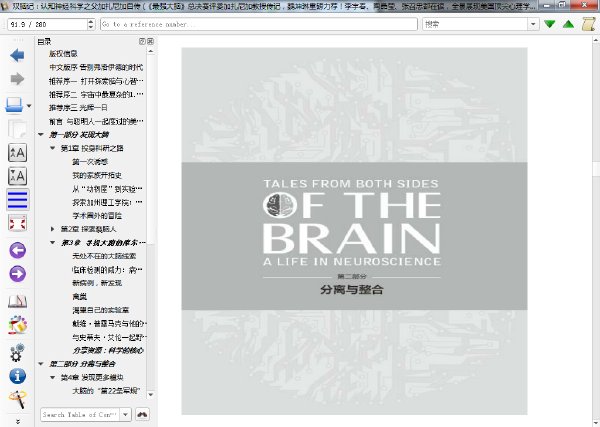Open the 推荐序三 光辉一日 entry
Viewport: 600px width, 427px height.
(x=78, y=108)
